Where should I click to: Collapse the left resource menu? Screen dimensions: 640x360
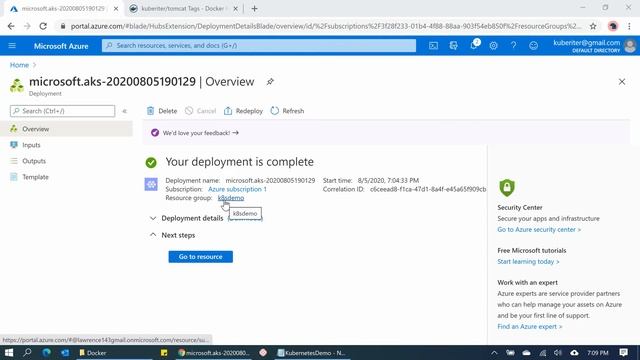click(124, 111)
